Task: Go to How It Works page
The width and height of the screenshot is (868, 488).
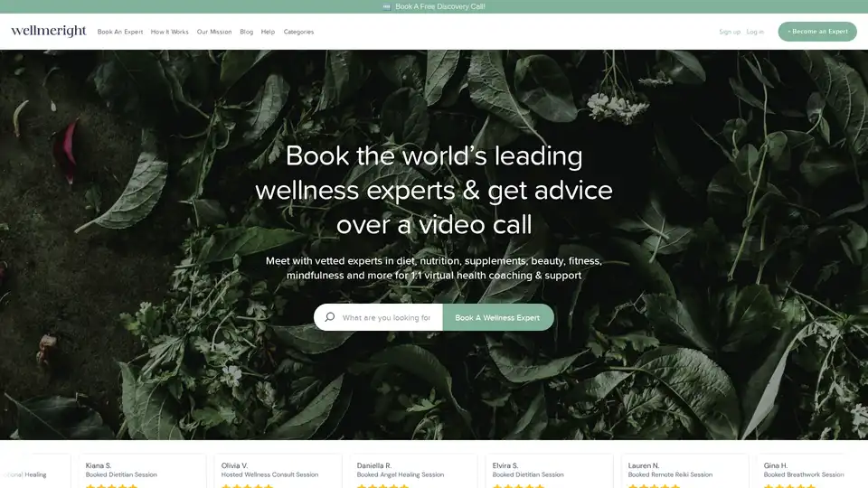Action: click(x=170, y=32)
